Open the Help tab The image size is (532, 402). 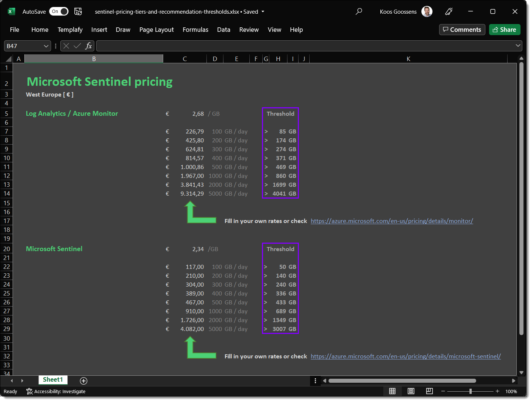point(296,30)
